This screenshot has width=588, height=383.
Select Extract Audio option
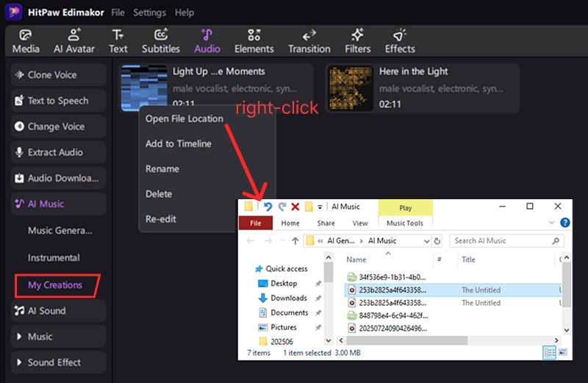58,152
